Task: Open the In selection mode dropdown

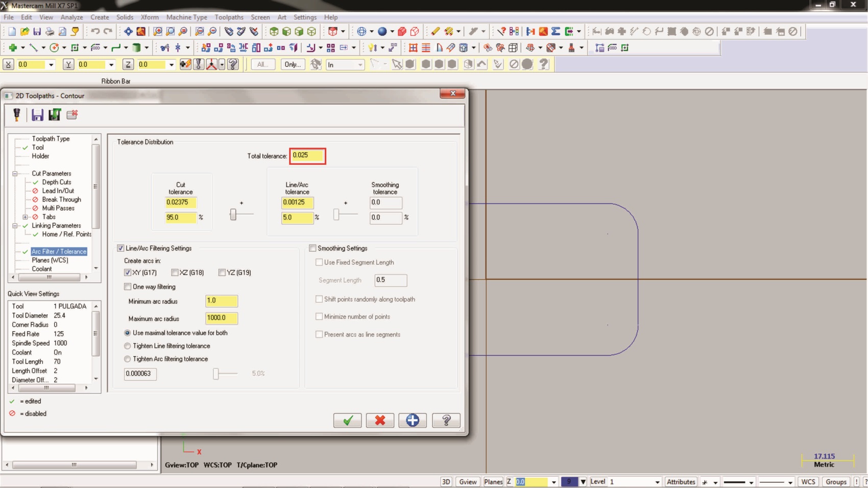Action: [x=360, y=65]
